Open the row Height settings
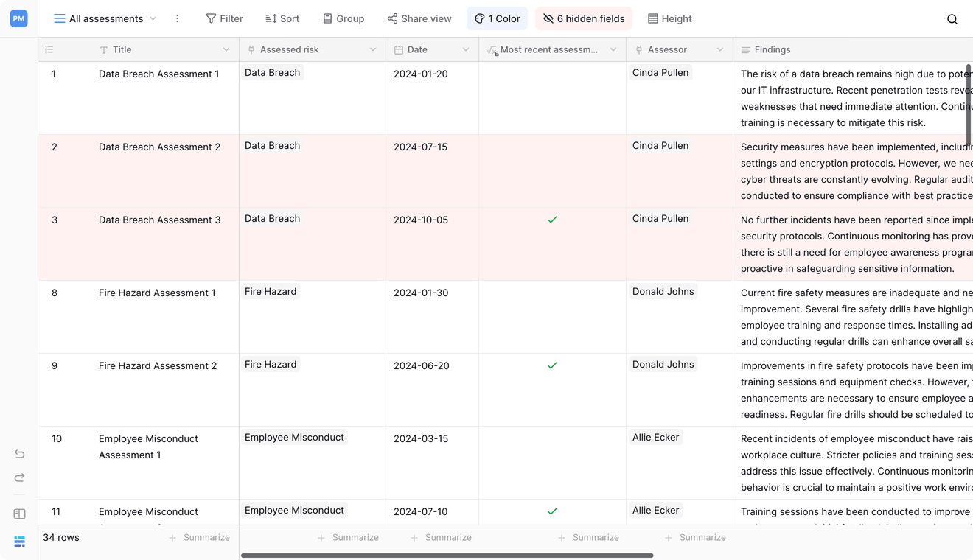The width and height of the screenshot is (973, 560). point(669,18)
